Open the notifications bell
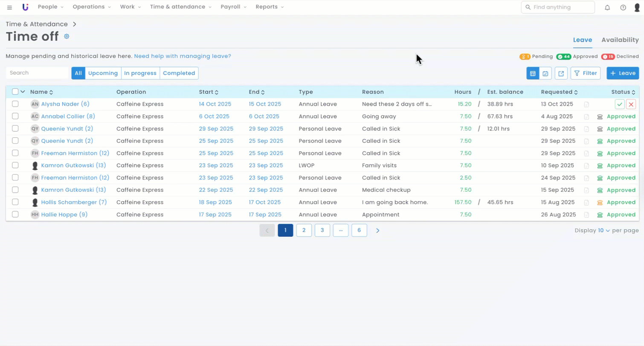Image resolution: width=644 pixels, height=346 pixels. point(607,7)
